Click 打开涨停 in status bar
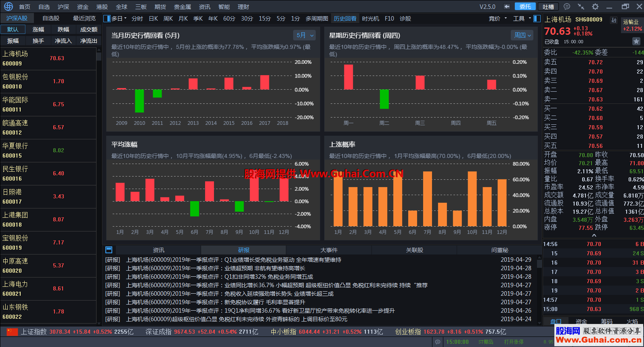Viewport: 644px width, 347px height. click(x=514, y=342)
